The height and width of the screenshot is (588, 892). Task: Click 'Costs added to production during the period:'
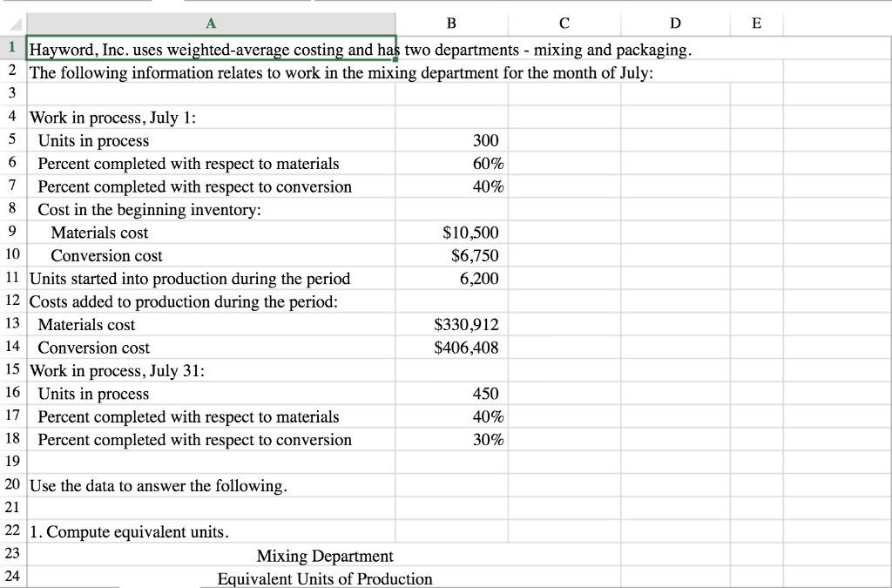pyautogui.click(x=211, y=301)
